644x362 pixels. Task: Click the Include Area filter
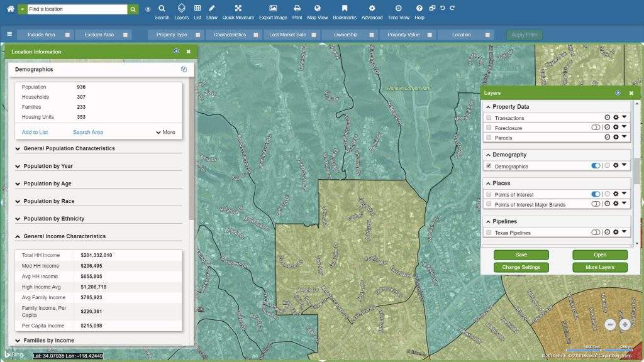[x=45, y=35]
